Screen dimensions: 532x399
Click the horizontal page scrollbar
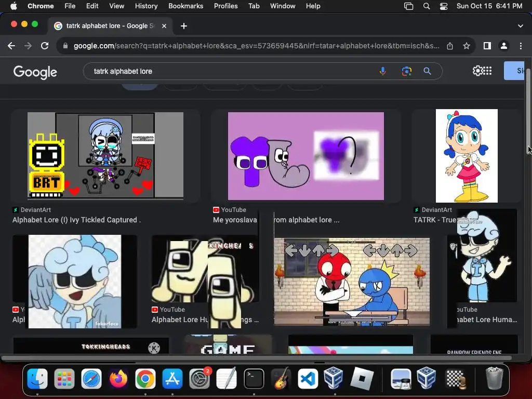(256, 357)
